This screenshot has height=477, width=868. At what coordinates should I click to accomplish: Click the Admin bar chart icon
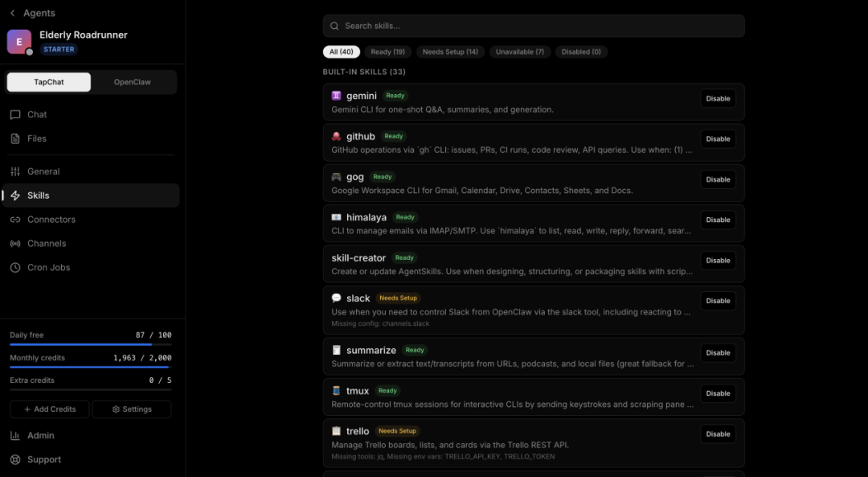click(15, 435)
